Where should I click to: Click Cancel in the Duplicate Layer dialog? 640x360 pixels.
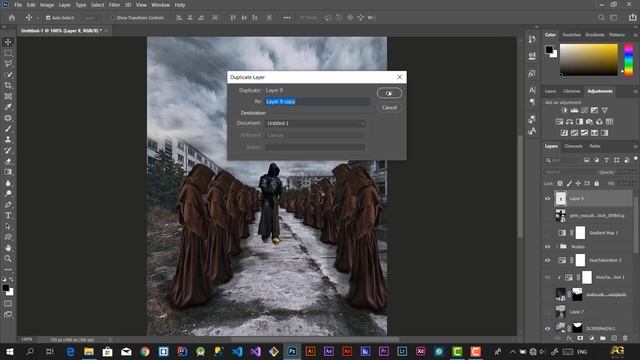tap(389, 108)
